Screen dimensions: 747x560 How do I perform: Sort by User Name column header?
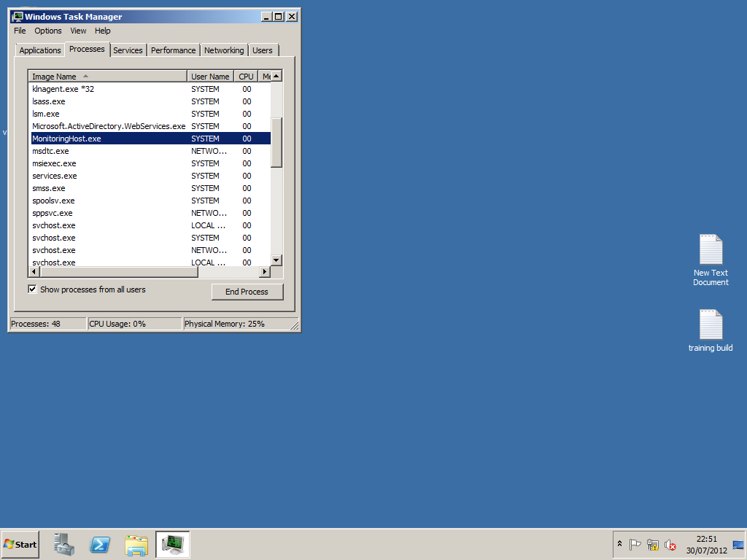tap(210, 76)
